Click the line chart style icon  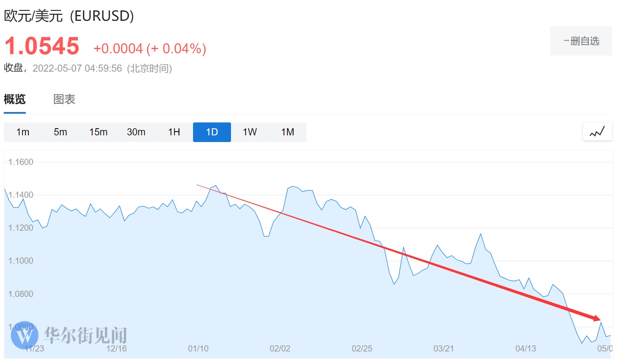click(x=597, y=132)
